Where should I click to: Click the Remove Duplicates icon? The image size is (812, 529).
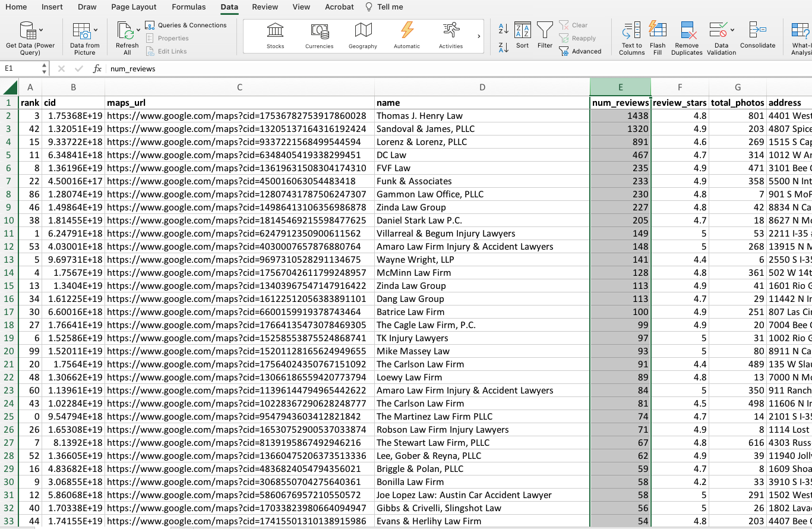coord(687,31)
